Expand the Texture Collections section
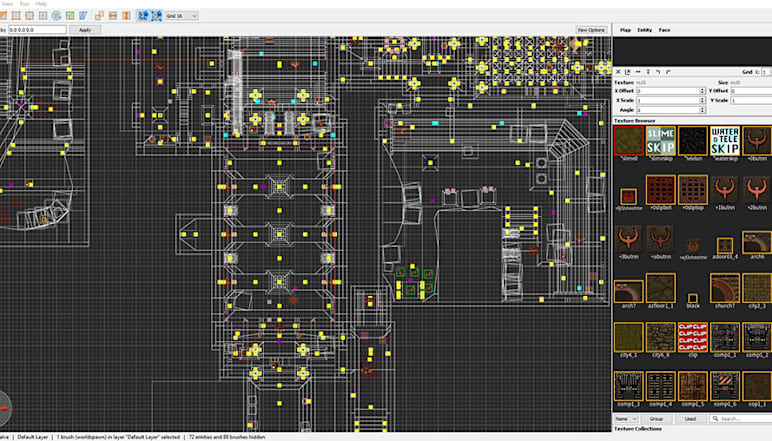This screenshot has height=441, width=772. click(638, 429)
